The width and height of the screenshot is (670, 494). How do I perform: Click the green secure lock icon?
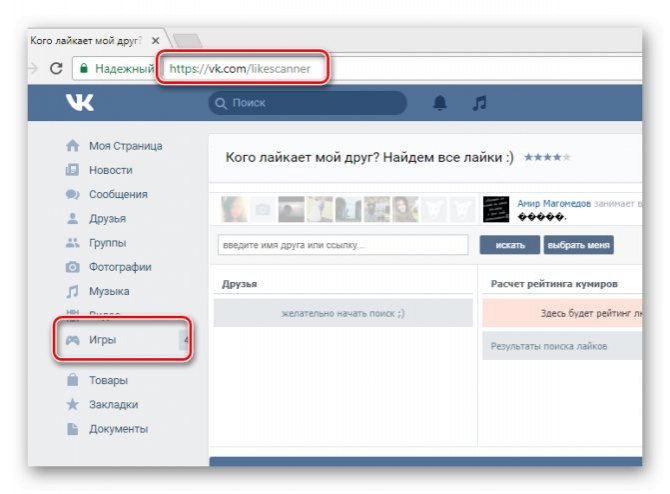click(84, 68)
